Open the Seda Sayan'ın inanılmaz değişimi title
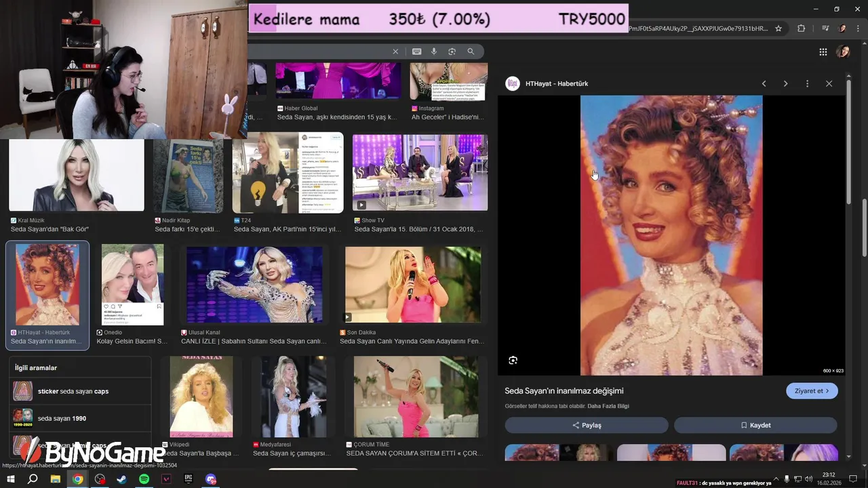This screenshot has width=868, height=488. pos(564,390)
